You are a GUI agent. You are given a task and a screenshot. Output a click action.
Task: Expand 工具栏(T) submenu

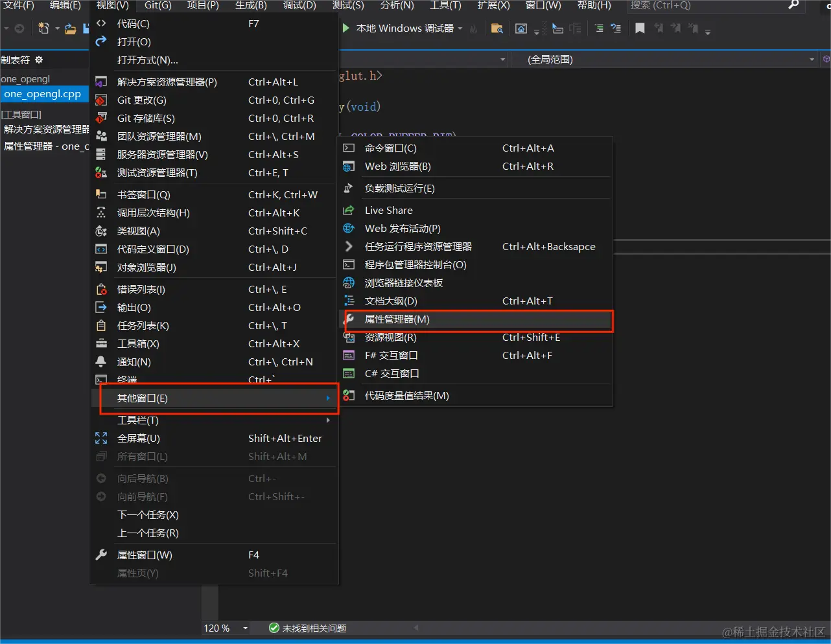[x=215, y=420]
